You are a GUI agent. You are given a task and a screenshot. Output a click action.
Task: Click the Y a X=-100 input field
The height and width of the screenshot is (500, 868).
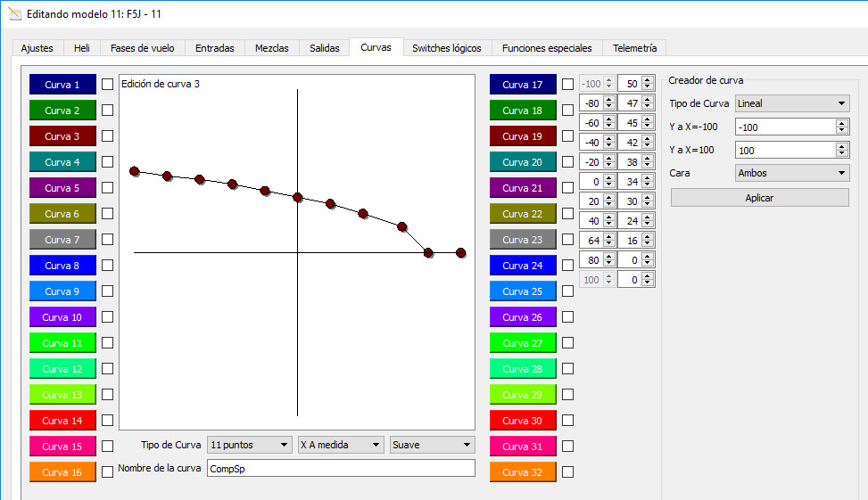[x=784, y=127]
